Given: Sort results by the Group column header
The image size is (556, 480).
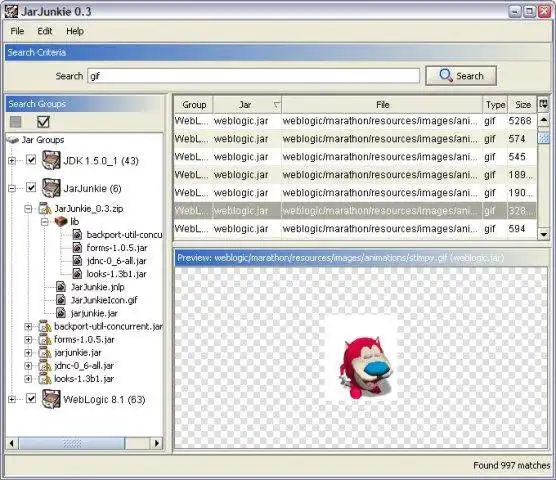Looking at the screenshot, I should (194, 105).
